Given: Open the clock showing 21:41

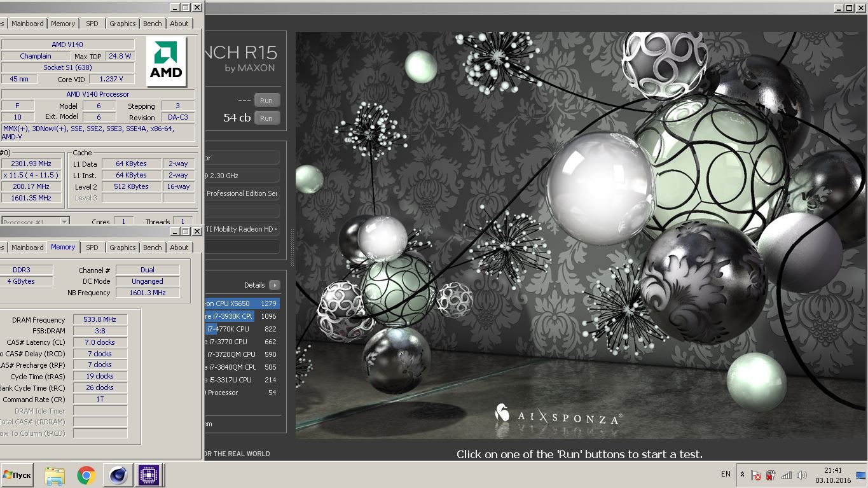Looking at the screenshot, I should pyautogui.click(x=833, y=475).
